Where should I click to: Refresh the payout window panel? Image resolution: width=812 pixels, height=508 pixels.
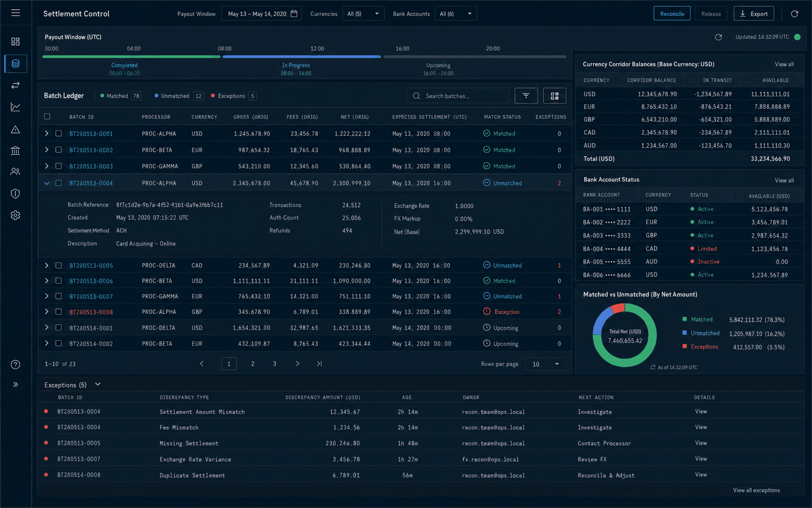[x=718, y=37]
